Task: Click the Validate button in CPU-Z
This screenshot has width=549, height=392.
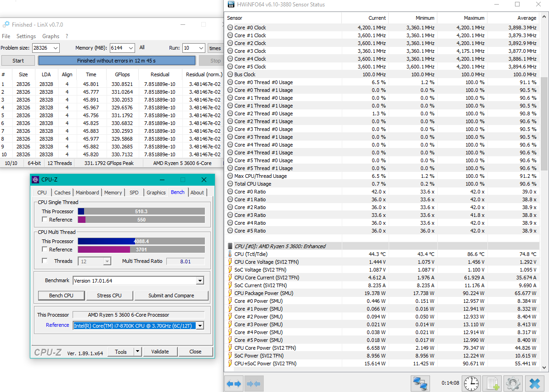Action: point(160,352)
